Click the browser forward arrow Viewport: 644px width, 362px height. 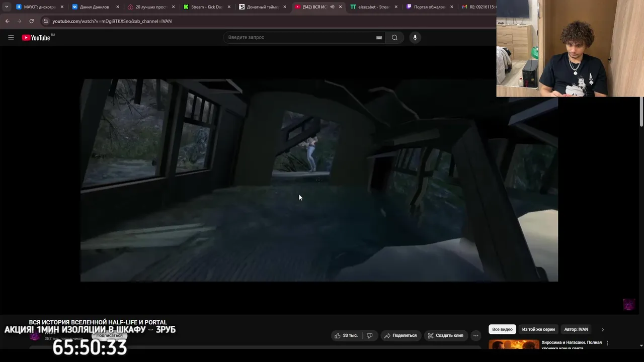[19, 21]
